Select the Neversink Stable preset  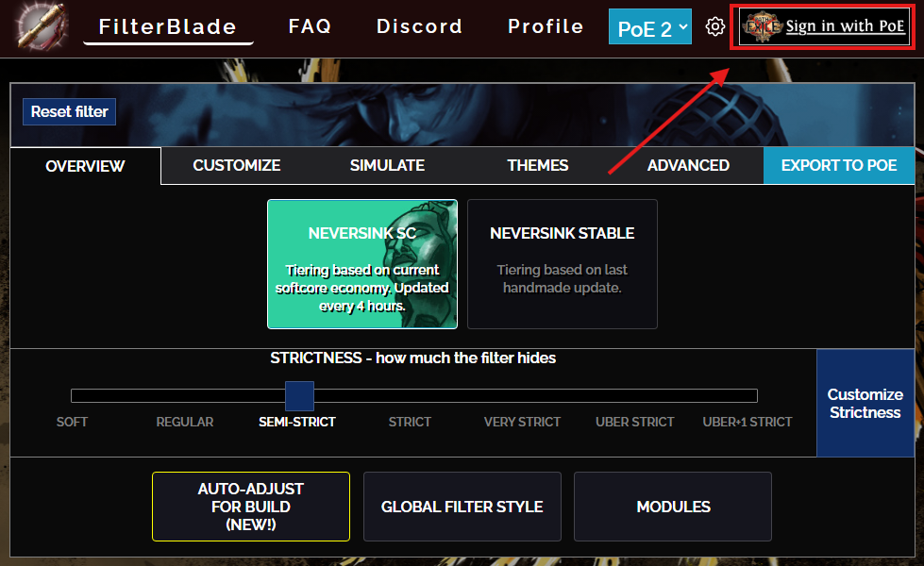pyautogui.click(x=563, y=264)
